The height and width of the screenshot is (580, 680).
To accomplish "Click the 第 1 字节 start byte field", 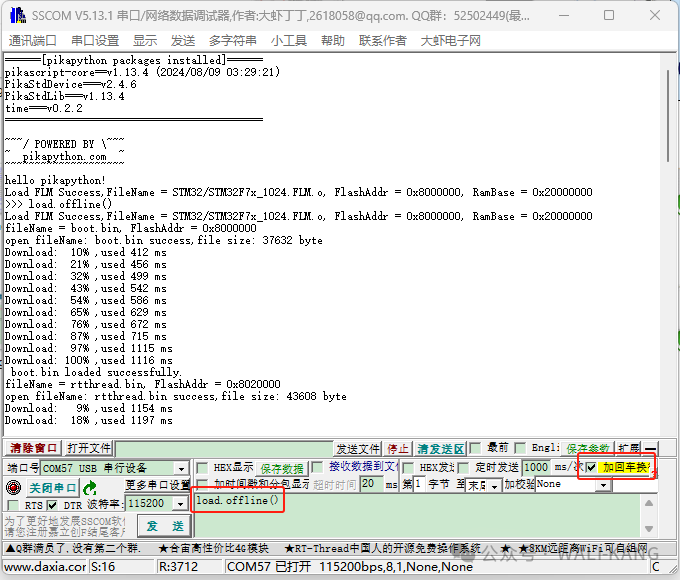I will tap(419, 484).
